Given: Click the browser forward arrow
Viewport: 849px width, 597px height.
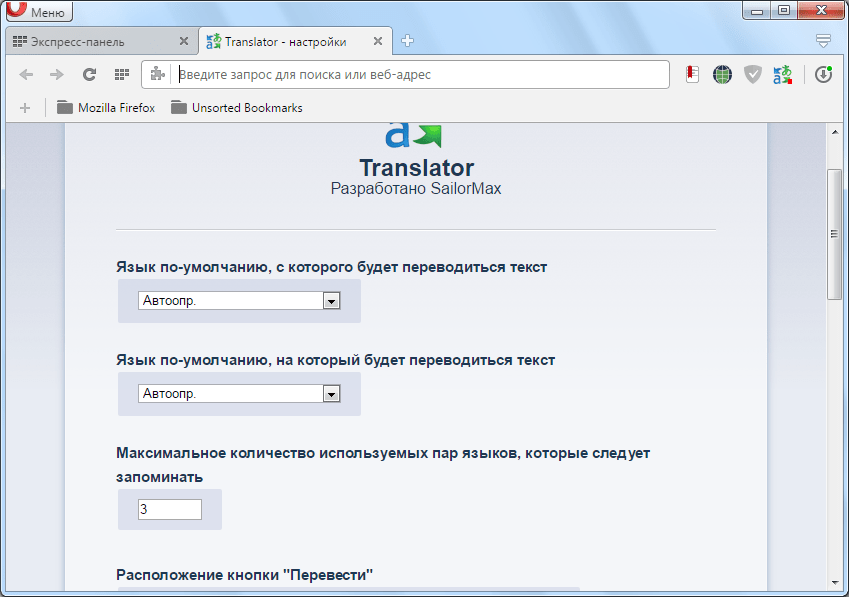Looking at the screenshot, I should (57, 74).
